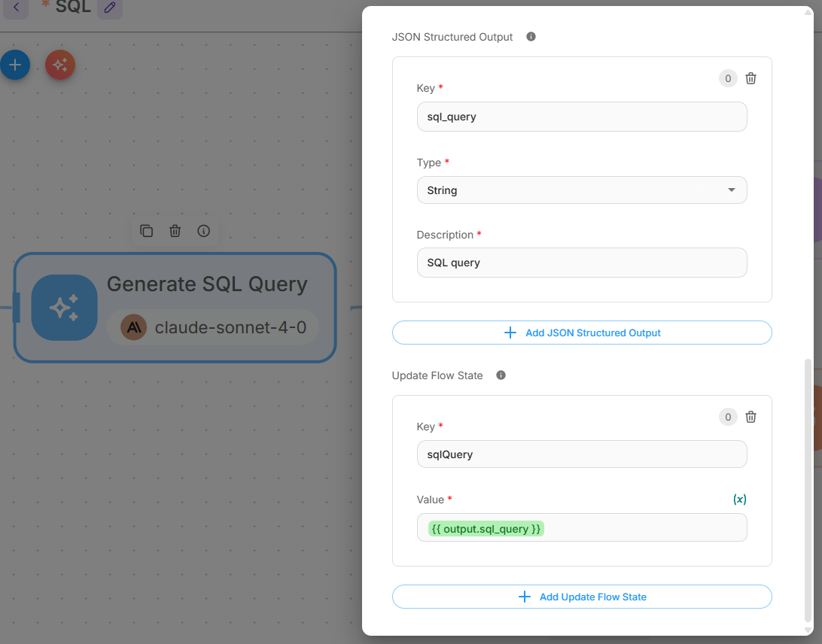Click the blue add node plus button
Viewport: 822px width, 644px height.
click(x=15, y=65)
